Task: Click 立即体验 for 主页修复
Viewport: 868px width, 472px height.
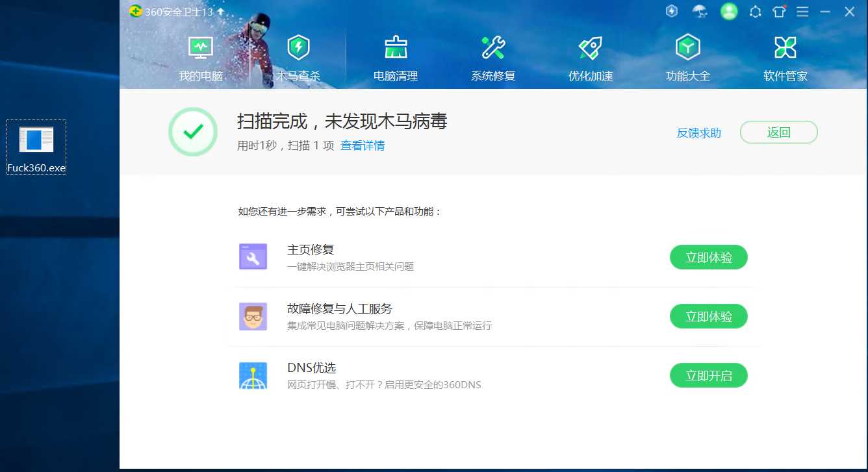Action: point(709,257)
